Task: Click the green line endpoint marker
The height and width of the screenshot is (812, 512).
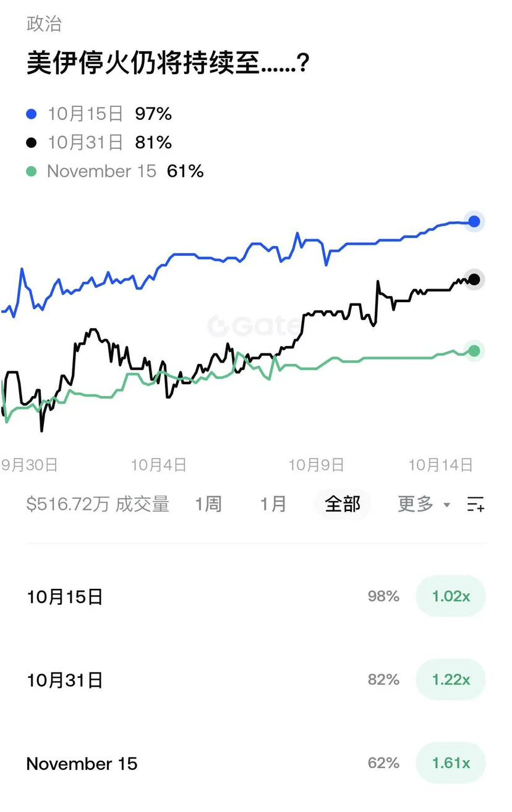Action: [474, 351]
